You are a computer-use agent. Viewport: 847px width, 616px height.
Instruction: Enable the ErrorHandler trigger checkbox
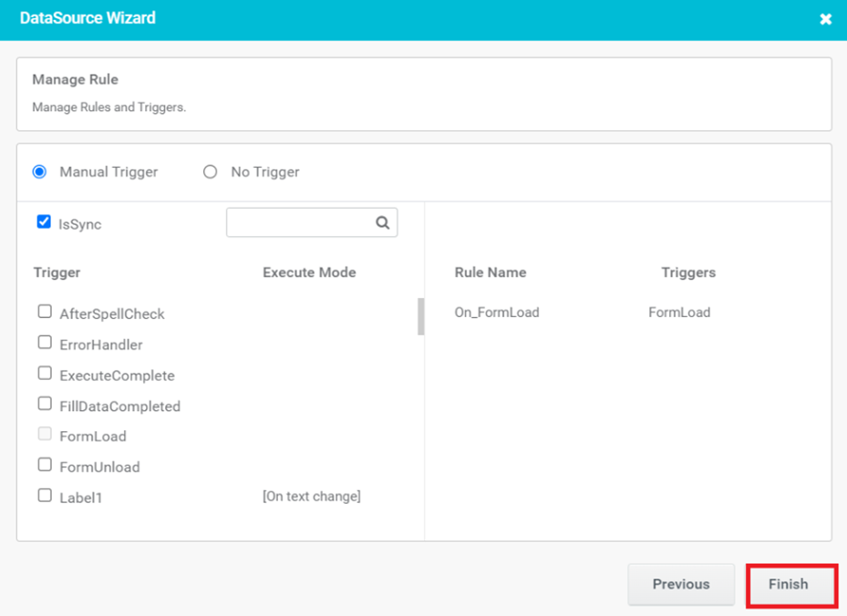click(x=45, y=343)
